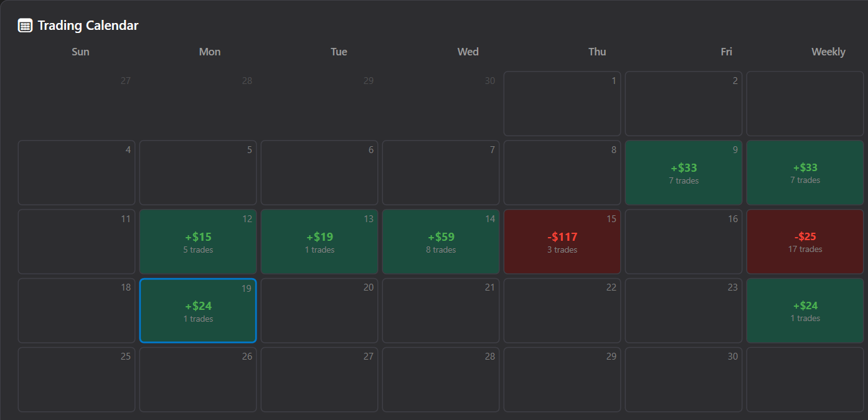Select empty day 5 cell

[198, 172]
